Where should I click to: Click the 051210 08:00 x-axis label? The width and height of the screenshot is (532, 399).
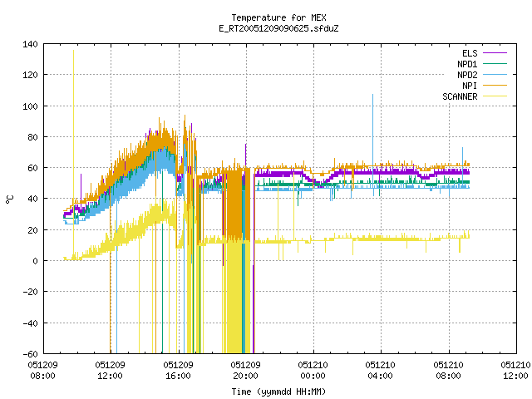coord(449,371)
